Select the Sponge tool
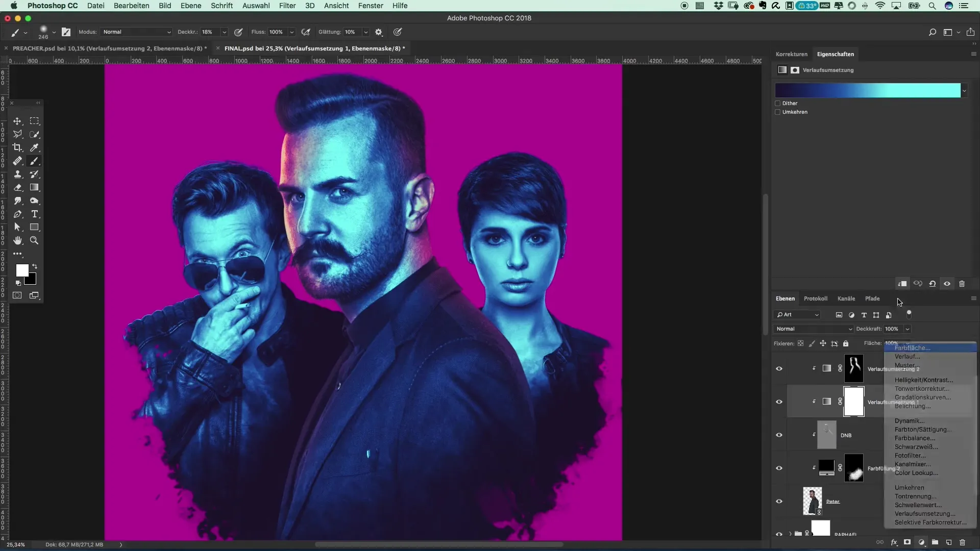 point(34,201)
